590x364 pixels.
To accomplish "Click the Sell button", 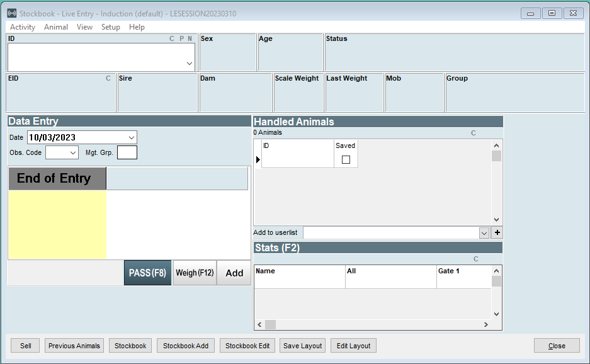I will (25, 346).
